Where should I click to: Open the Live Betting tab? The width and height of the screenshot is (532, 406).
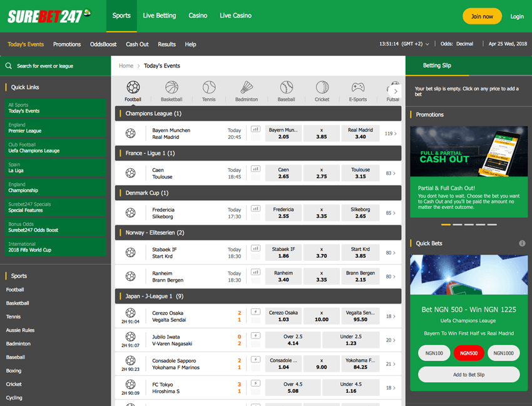(x=160, y=16)
